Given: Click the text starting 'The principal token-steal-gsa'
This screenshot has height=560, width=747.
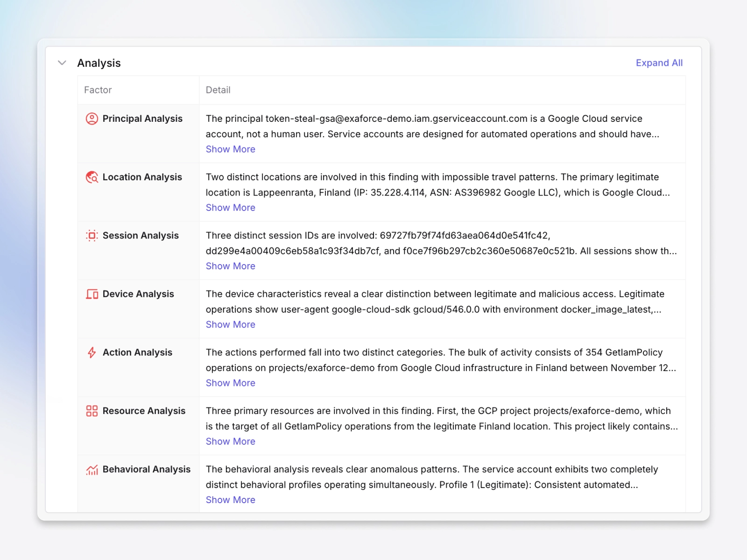Looking at the screenshot, I should pos(433,126).
